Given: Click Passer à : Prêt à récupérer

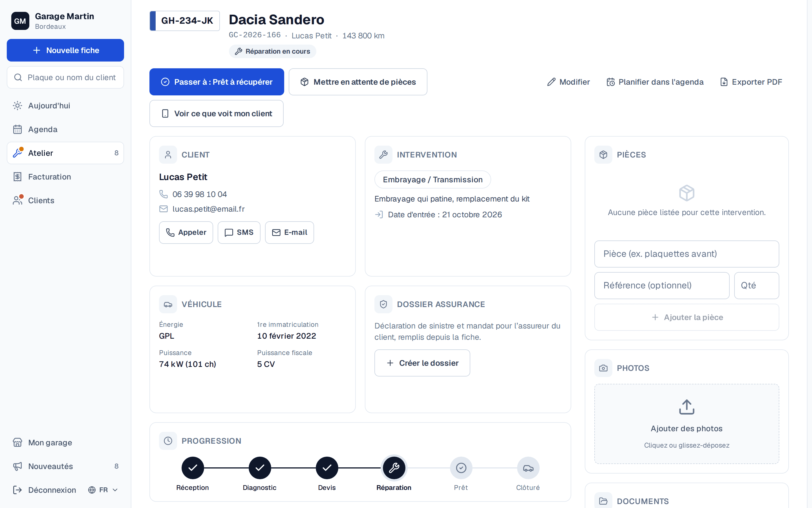Looking at the screenshot, I should (217, 82).
